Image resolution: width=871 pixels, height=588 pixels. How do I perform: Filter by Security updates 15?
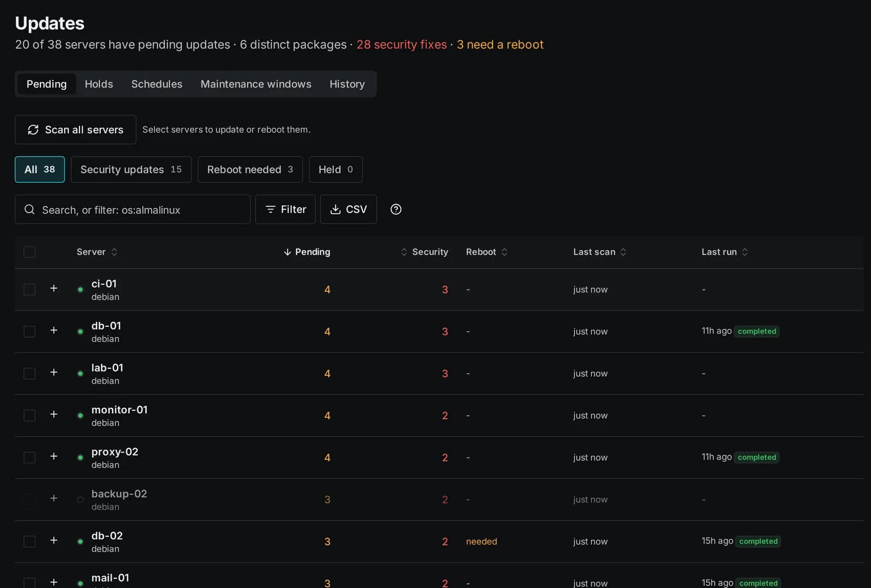click(x=131, y=170)
